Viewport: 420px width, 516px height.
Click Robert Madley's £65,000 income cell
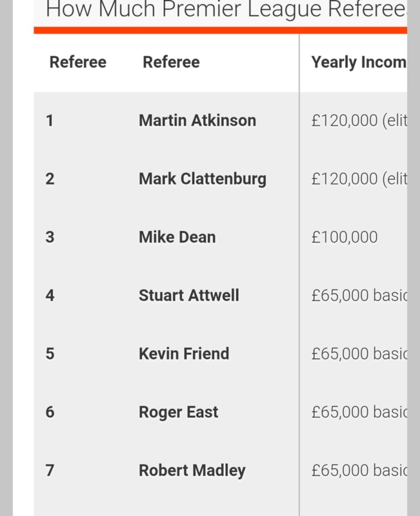[x=359, y=470]
